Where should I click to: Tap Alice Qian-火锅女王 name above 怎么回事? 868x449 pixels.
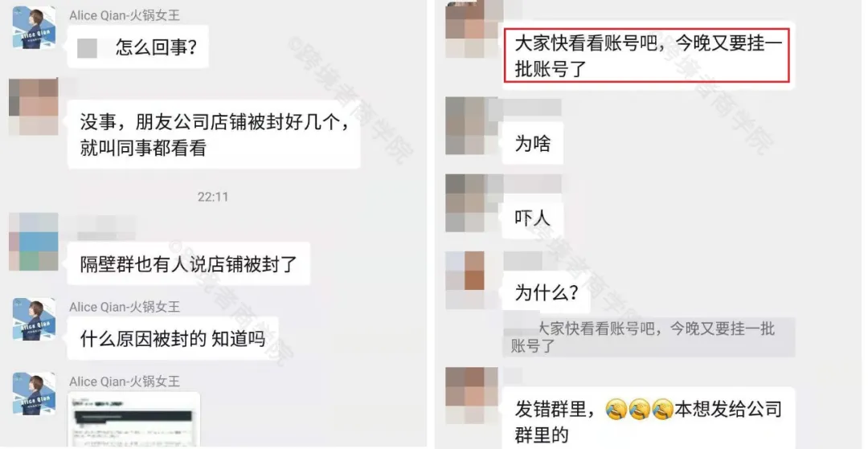125,15
